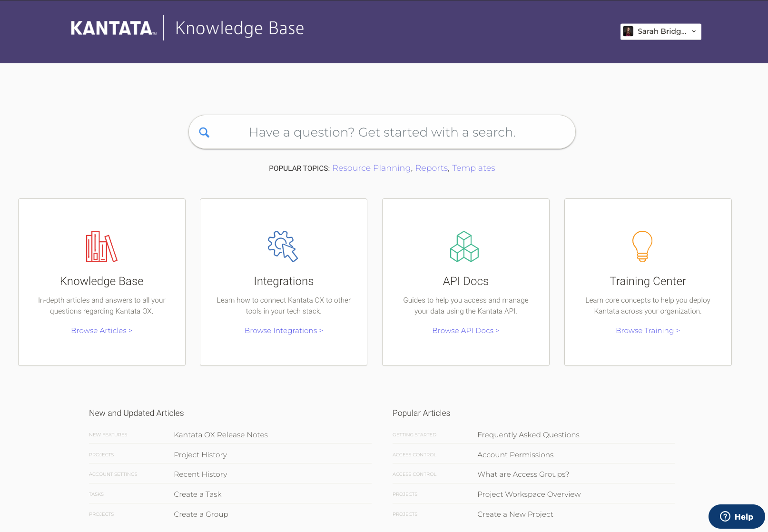Open the Resource Planning popular topic
The height and width of the screenshot is (532, 768).
point(371,168)
